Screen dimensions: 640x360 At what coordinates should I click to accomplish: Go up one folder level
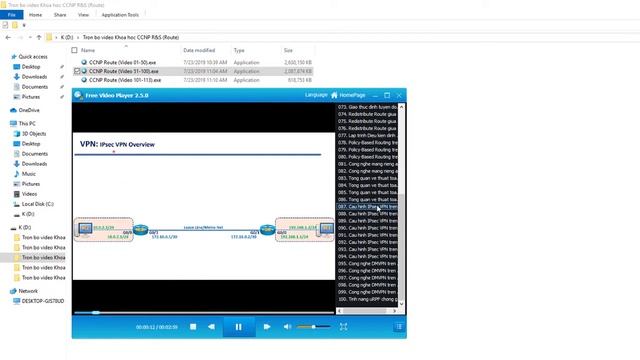point(39,37)
